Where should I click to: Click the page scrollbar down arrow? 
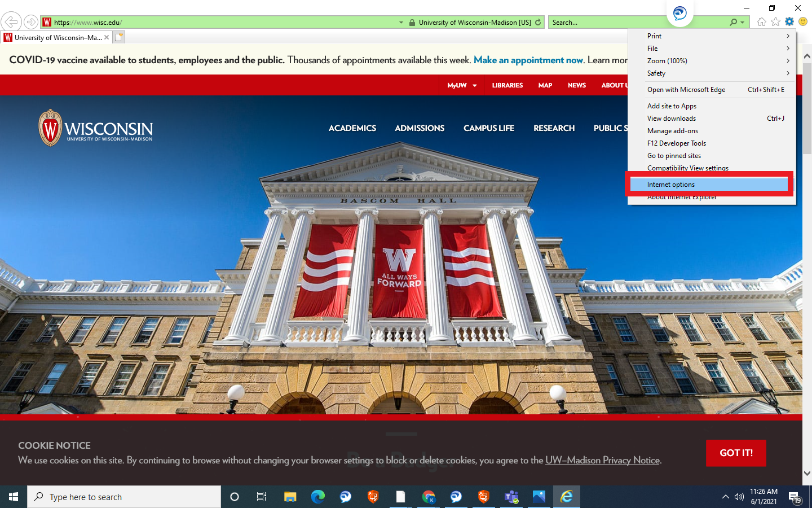point(807,473)
